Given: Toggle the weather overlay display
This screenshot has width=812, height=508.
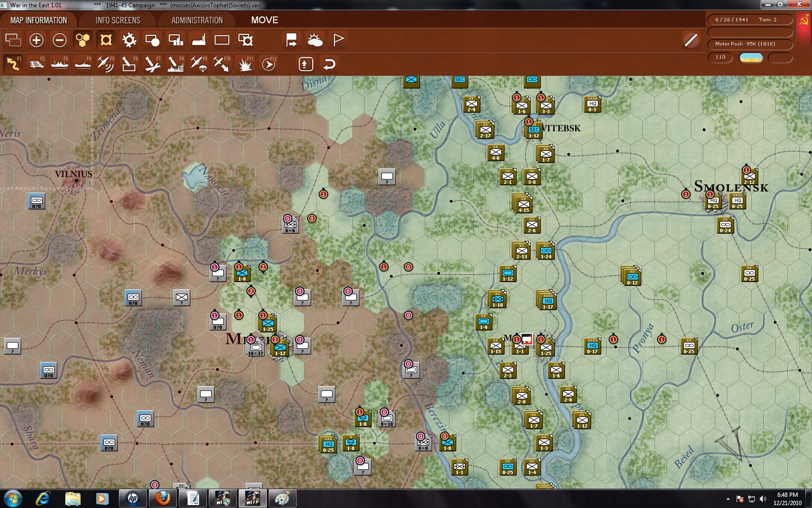Looking at the screenshot, I should [315, 40].
